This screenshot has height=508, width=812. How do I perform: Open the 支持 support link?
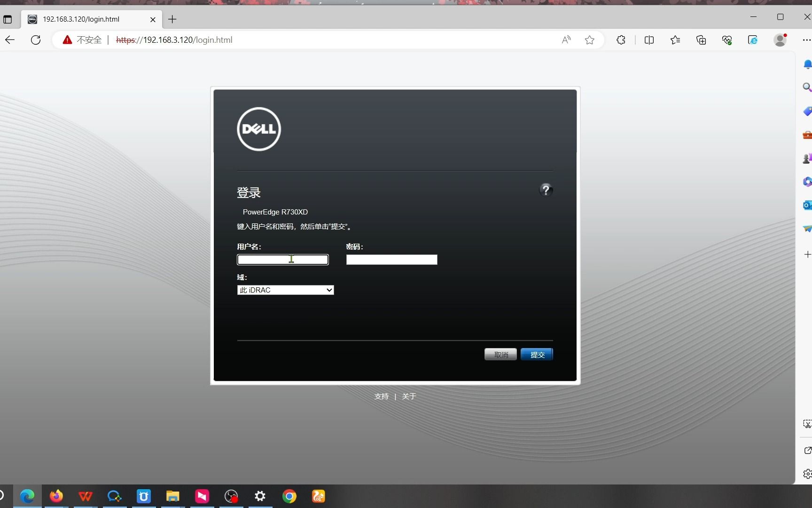tap(382, 397)
